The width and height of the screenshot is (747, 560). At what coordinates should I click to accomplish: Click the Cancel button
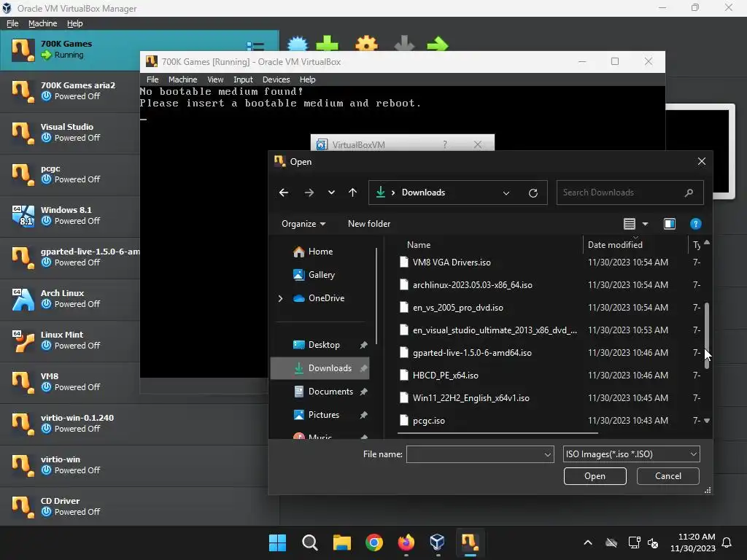(x=668, y=476)
